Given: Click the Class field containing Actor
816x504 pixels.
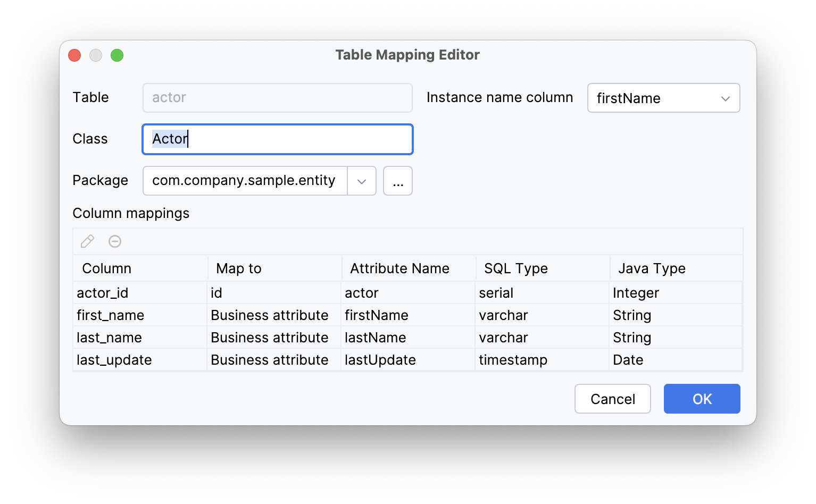Looking at the screenshot, I should [x=277, y=139].
